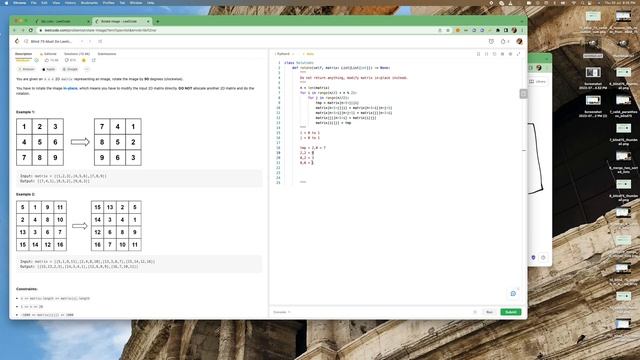The width and height of the screenshot is (640, 360).
Task: Bookmark this page star icon
Action: (x=448, y=30)
